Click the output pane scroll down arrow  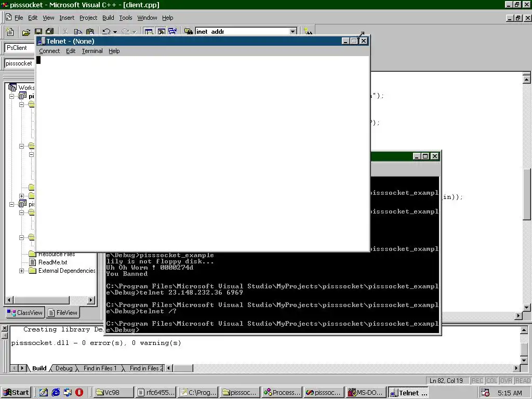click(x=524, y=361)
